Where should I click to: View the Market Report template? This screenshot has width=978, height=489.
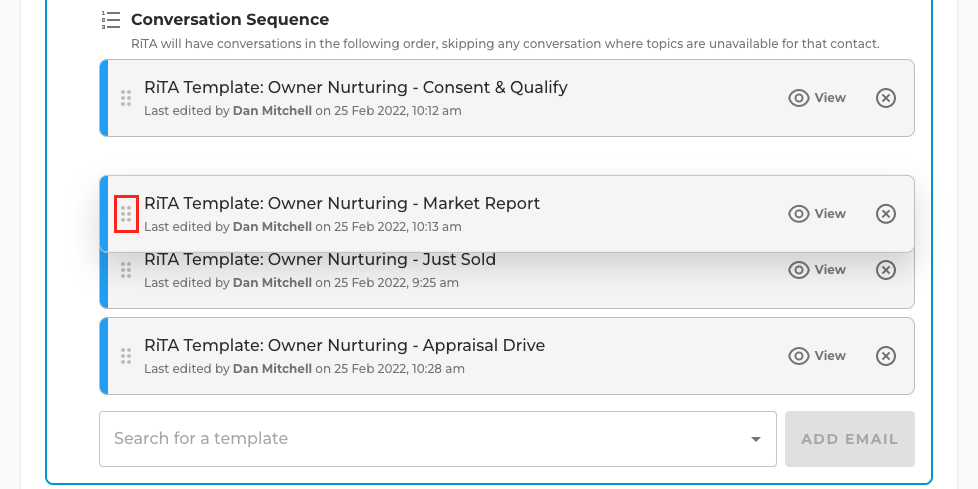click(817, 214)
